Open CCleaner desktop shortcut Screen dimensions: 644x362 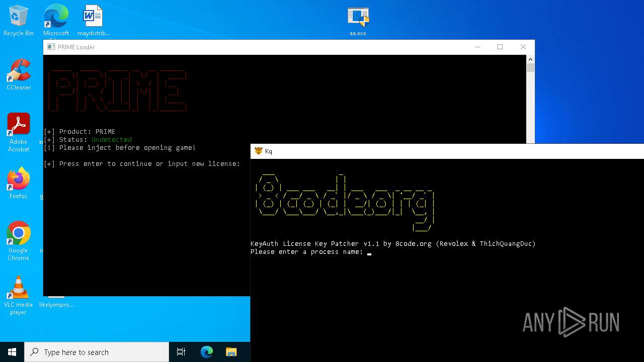(x=19, y=75)
